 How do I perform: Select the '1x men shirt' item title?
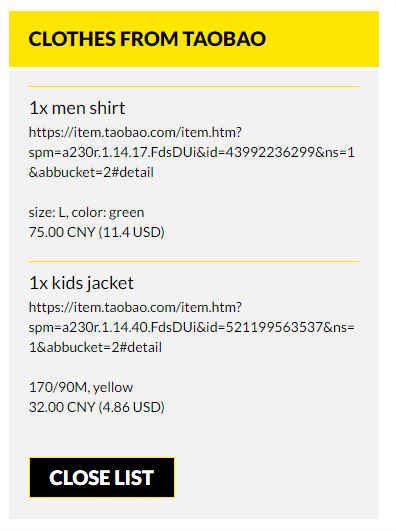click(77, 108)
